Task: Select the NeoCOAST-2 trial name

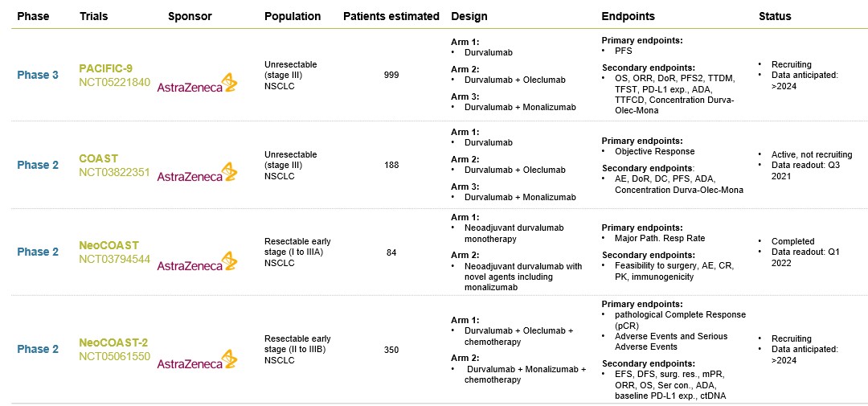Action: pyautogui.click(x=113, y=342)
